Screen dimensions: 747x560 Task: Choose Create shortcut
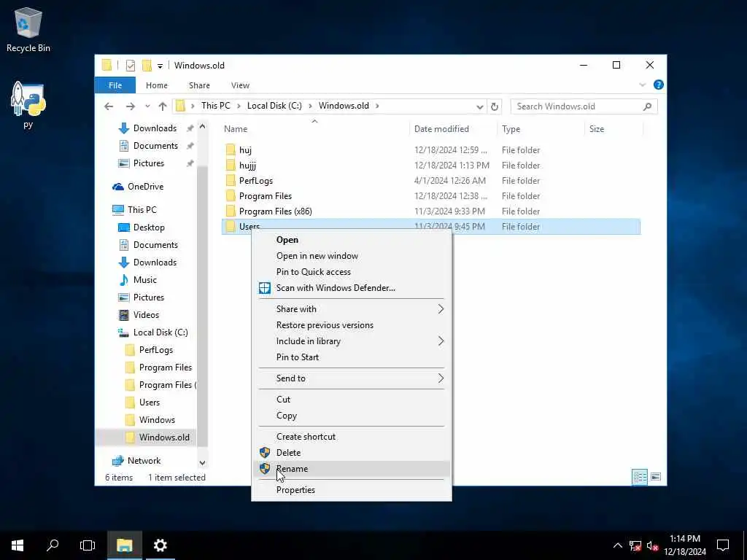(352, 437)
